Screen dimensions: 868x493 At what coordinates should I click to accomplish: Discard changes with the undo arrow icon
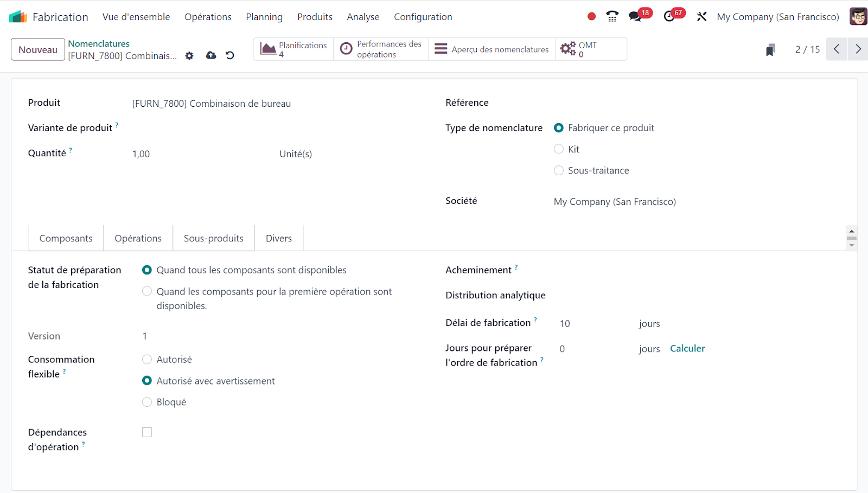[x=230, y=55]
